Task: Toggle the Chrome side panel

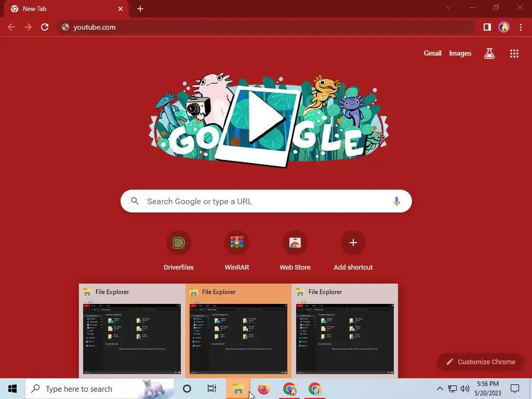Action: (x=487, y=27)
